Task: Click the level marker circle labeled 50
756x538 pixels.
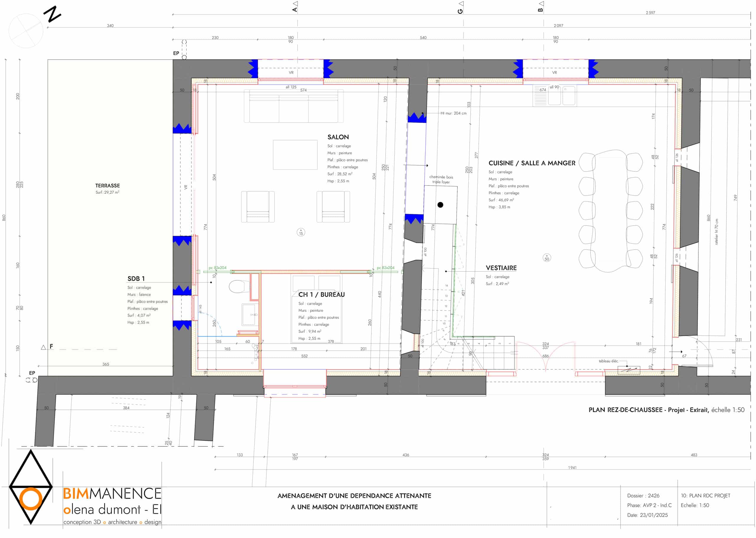Action: 547,258
